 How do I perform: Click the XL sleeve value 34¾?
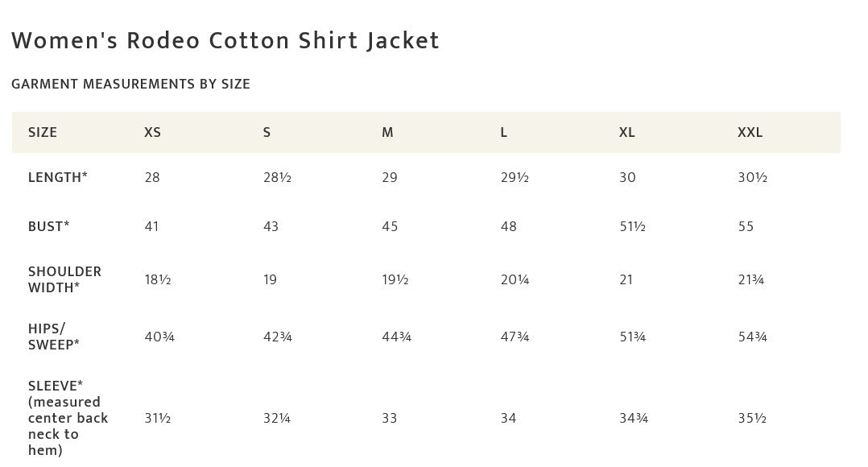633,419
